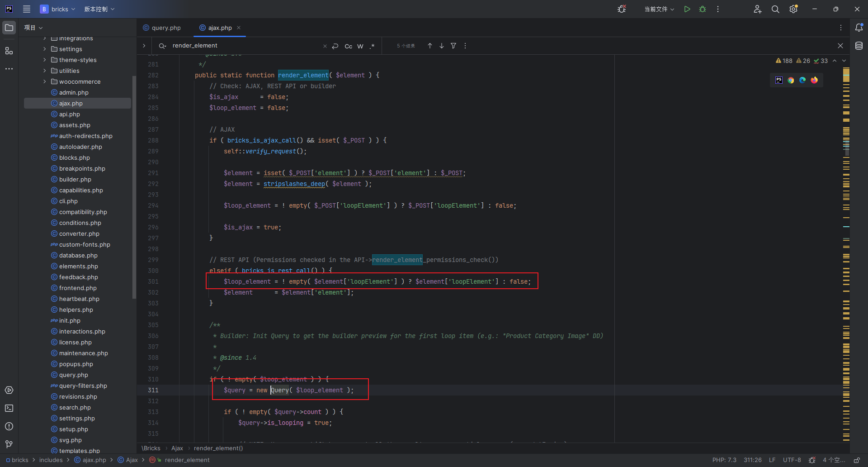Viewport: 868px width, 467px height.
Task: Change UTF-8 file encoding
Action: [x=792, y=460]
